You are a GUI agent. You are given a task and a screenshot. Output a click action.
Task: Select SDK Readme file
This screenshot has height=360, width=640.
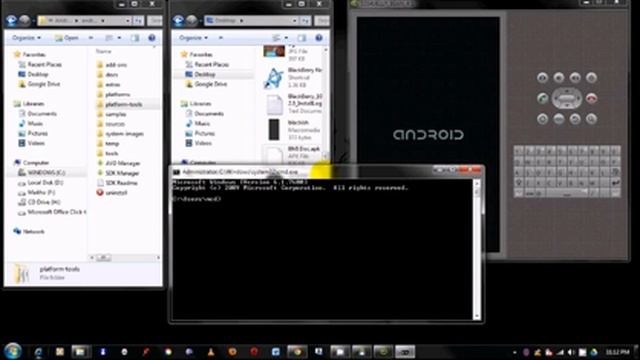point(117,183)
